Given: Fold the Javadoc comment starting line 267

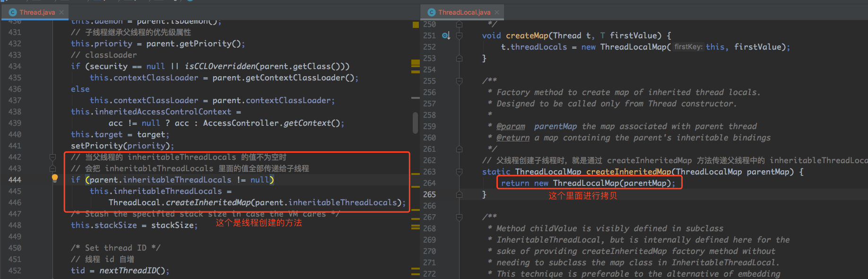Looking at the screenshot, I should [x=459, y=217].
